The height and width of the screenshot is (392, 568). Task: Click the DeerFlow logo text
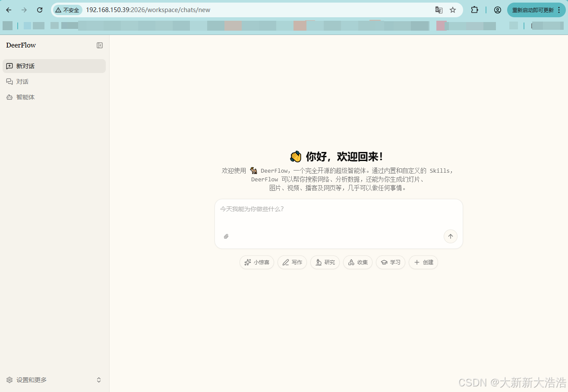tap(21, 45)
